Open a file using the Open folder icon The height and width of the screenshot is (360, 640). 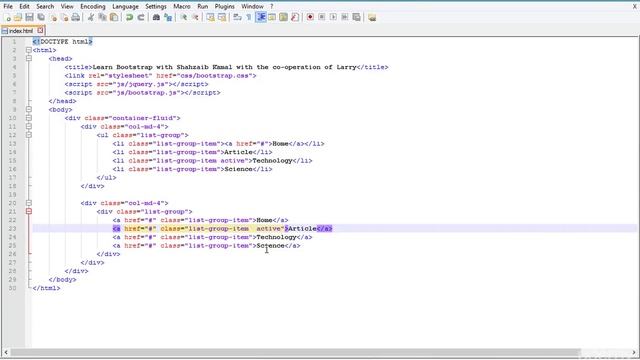18,17
